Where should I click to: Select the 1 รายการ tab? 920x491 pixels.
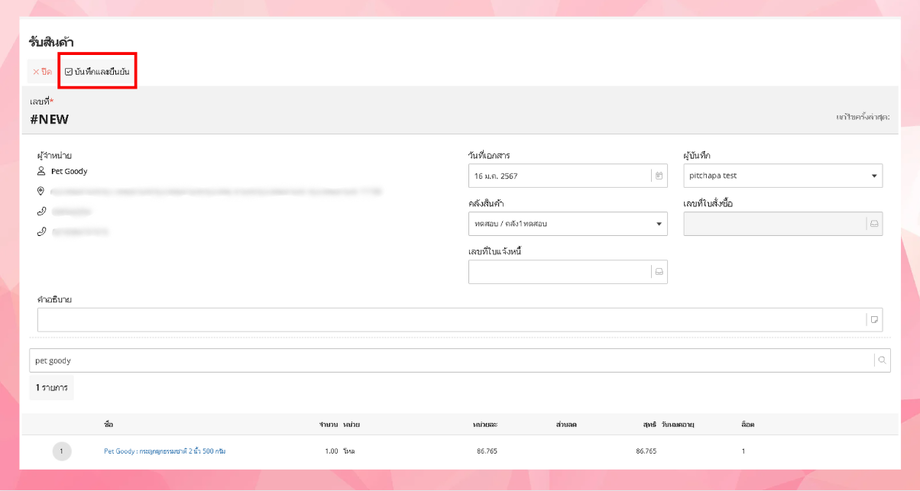point(52,387)
